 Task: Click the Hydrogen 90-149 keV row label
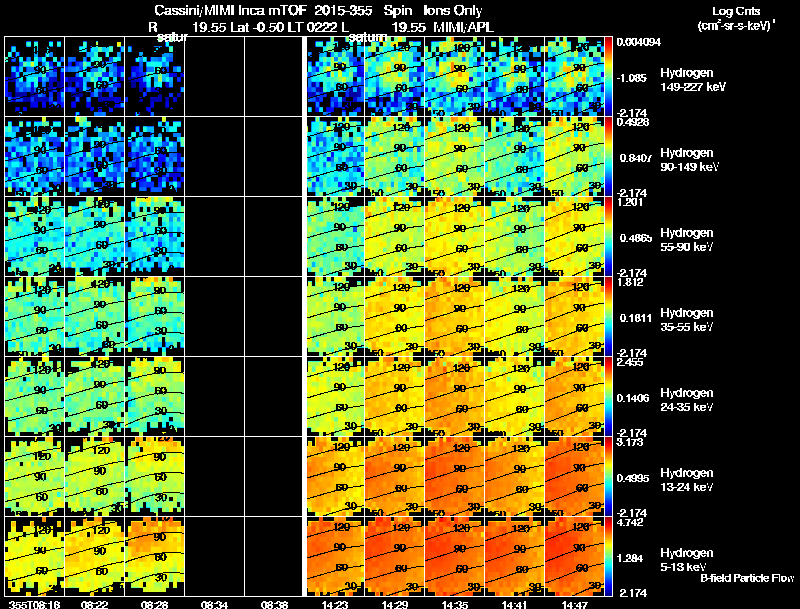(x=689, y=160)
